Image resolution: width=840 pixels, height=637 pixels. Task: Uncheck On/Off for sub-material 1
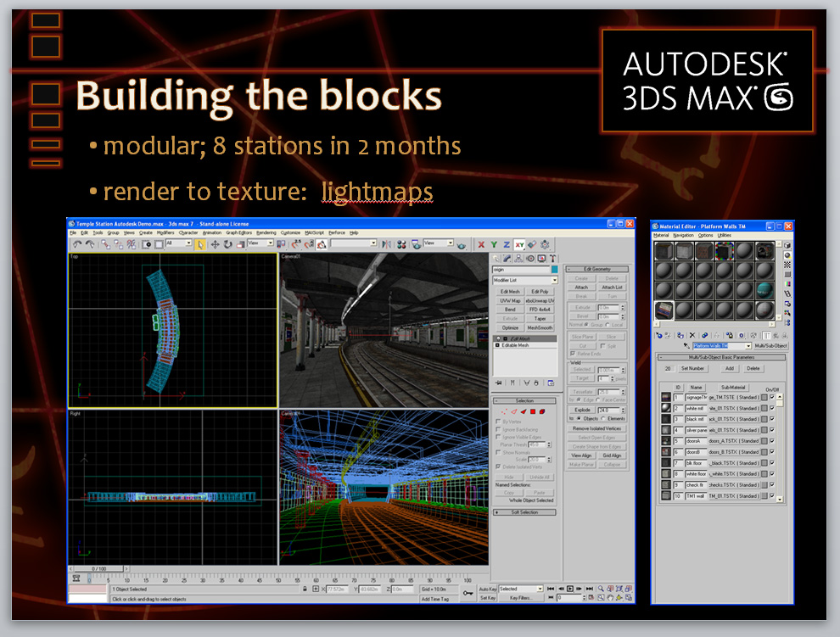(x=771, y=397)
